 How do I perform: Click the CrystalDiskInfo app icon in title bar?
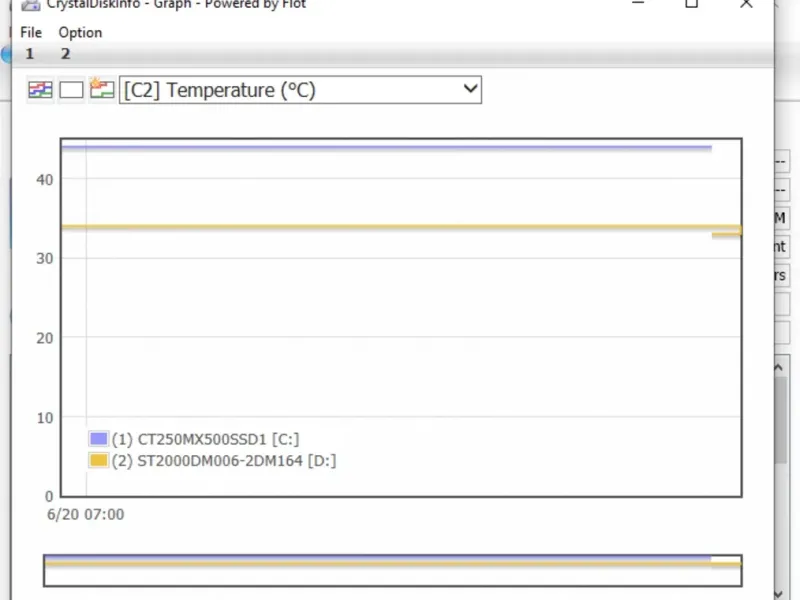click(31, 5)
